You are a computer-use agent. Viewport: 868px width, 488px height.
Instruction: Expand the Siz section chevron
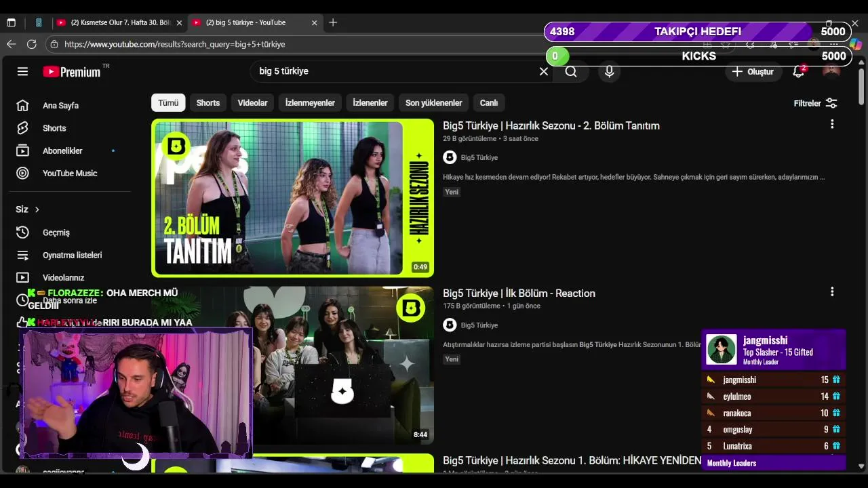click(x=37, y=209)
